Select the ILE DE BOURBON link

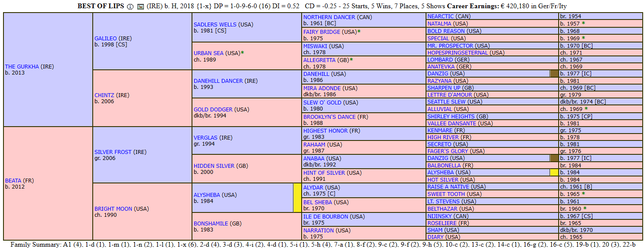tap(325, 216)
